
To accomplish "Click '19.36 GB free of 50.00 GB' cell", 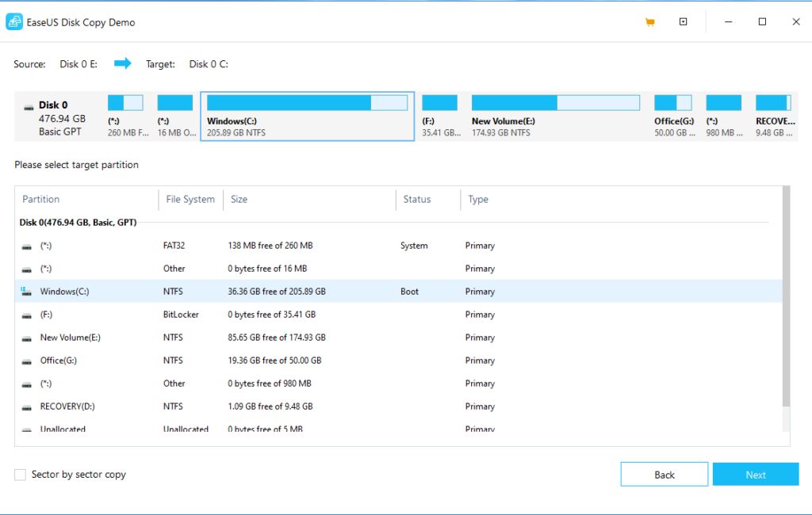I will click(x=274, y=360).
